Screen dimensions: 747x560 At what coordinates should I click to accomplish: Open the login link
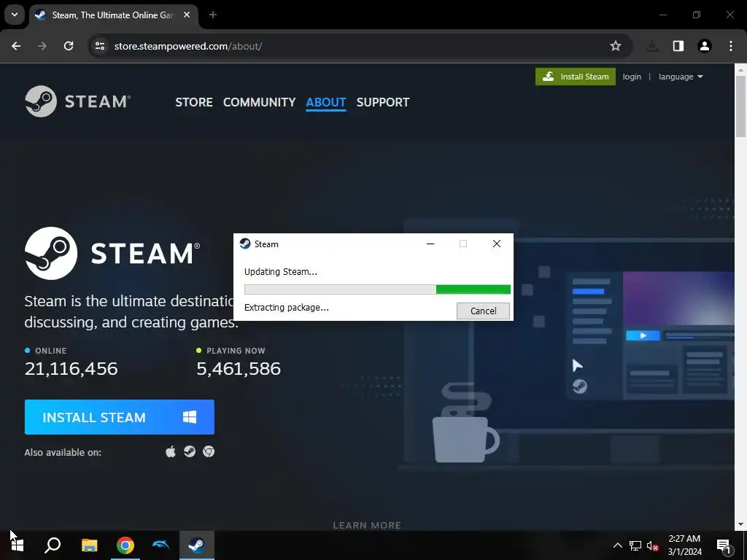632,77
